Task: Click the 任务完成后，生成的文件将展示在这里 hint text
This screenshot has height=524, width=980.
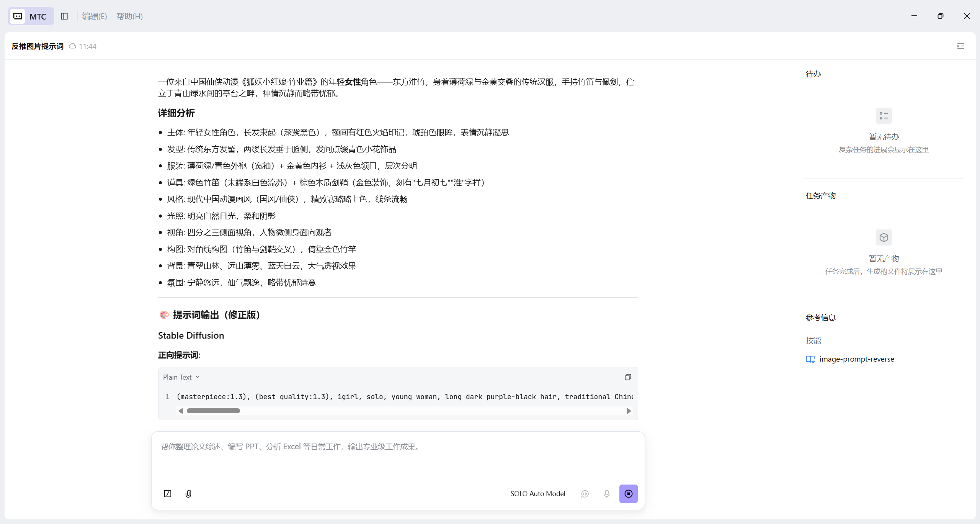Action: (x=884, y=272)
